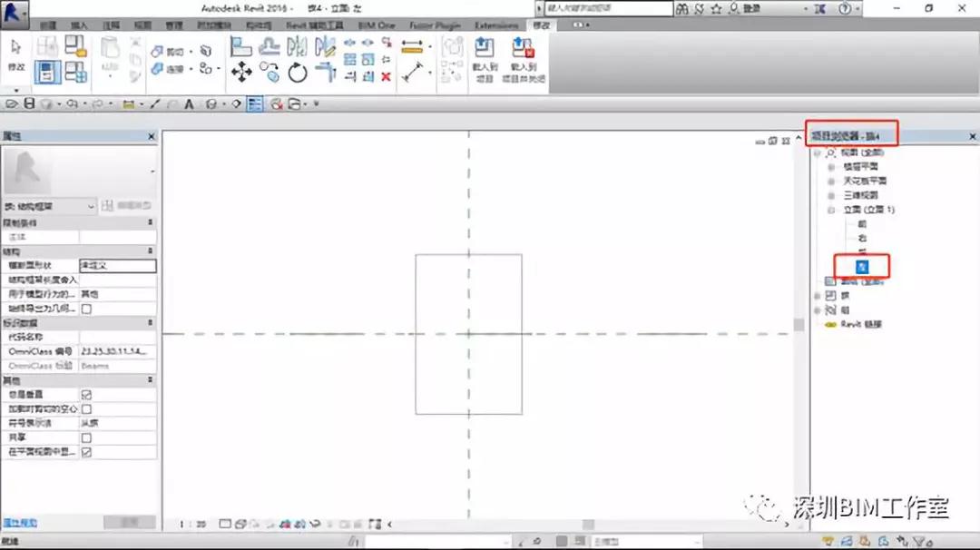980x550 pixels.
Task: Choose the Copy tool beside Move
Action: point(269,73)
